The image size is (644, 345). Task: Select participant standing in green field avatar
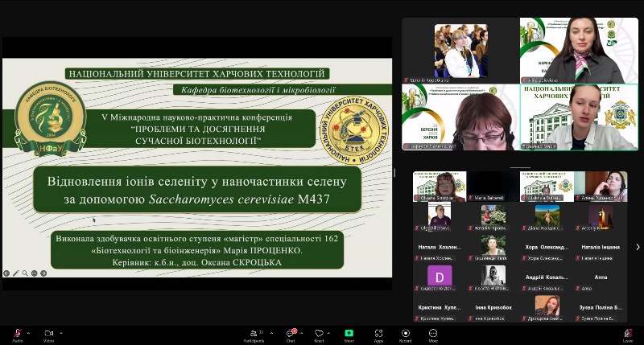[x=547, y=217]
